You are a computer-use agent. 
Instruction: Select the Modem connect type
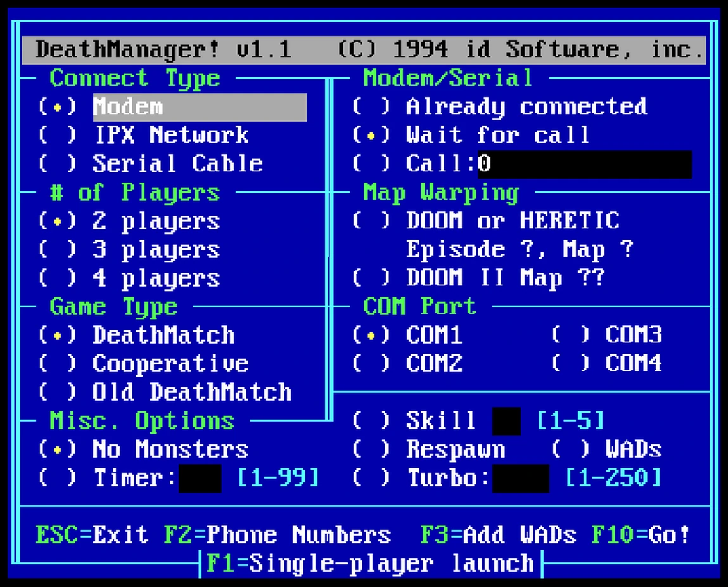tap(172, 107)
